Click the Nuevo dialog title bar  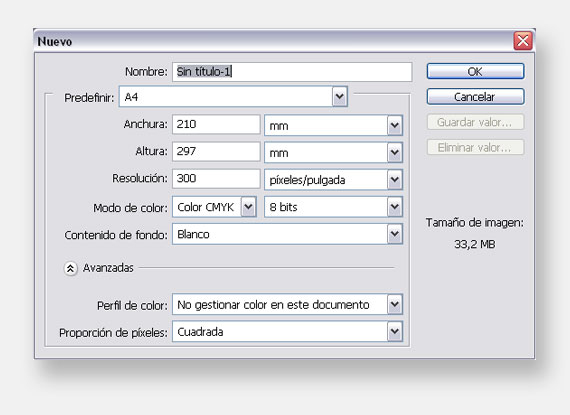click(273, 41)
